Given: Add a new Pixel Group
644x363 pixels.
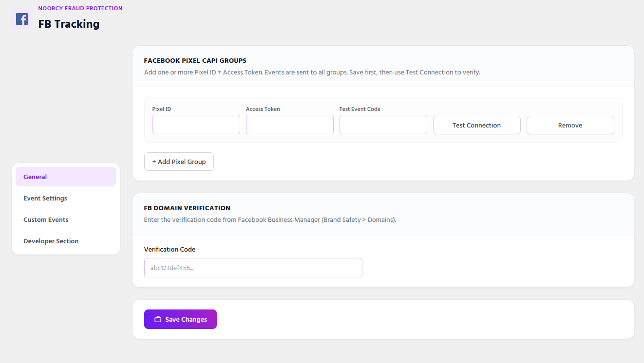Looking at the screenshot, I should pos(179,162).
